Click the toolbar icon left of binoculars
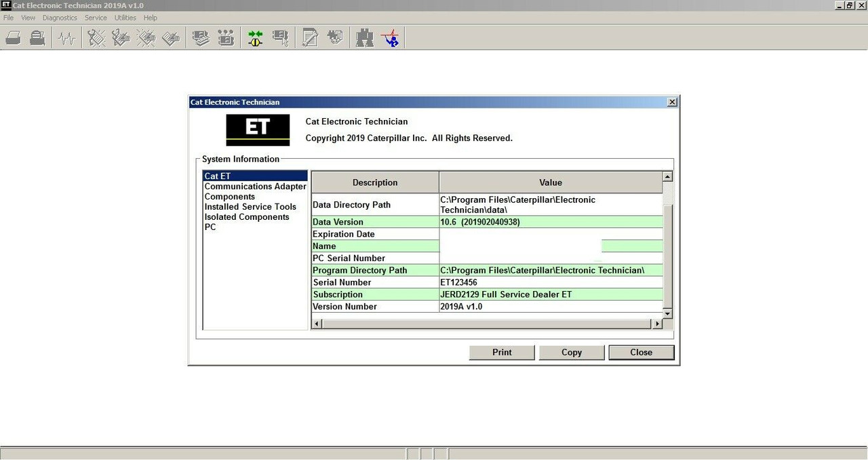The image size is (868, 460). click(x=335, y=38)
